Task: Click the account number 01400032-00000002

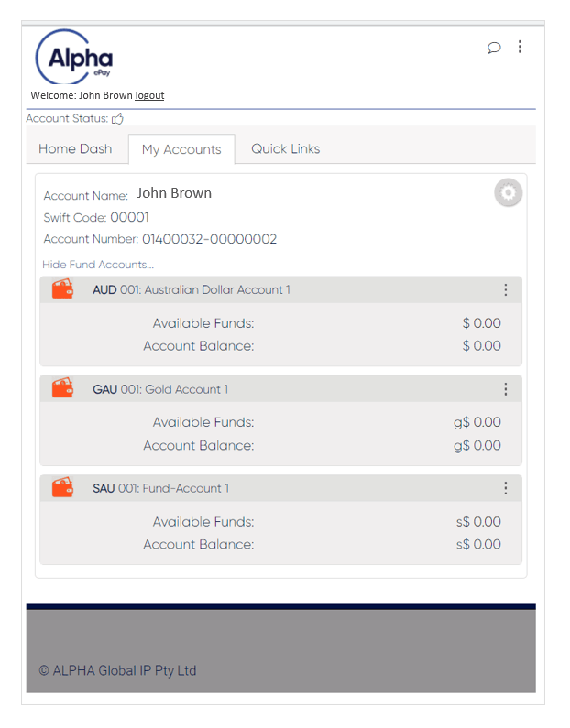Action: click(209, 240)
